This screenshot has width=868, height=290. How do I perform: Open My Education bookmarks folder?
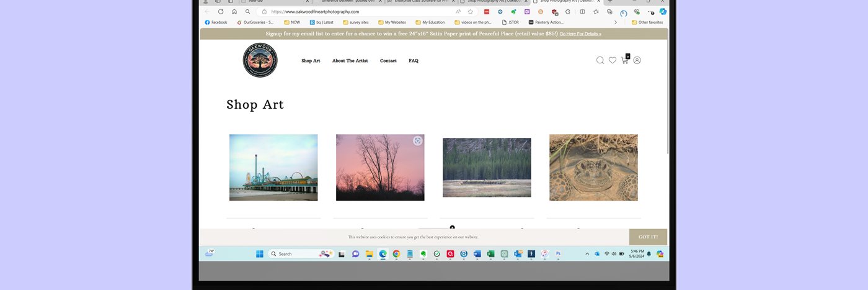point(430,22)
